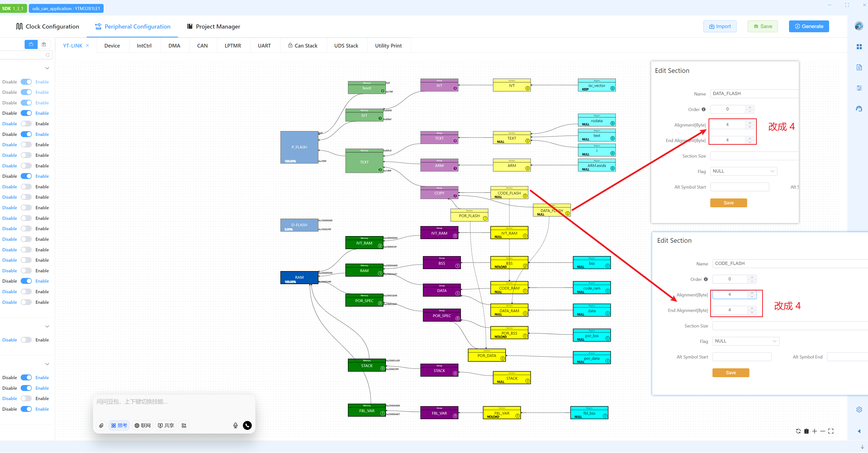
Task: Toggle the last Disable/Enable switch at bottom
Action: (26, 409)
